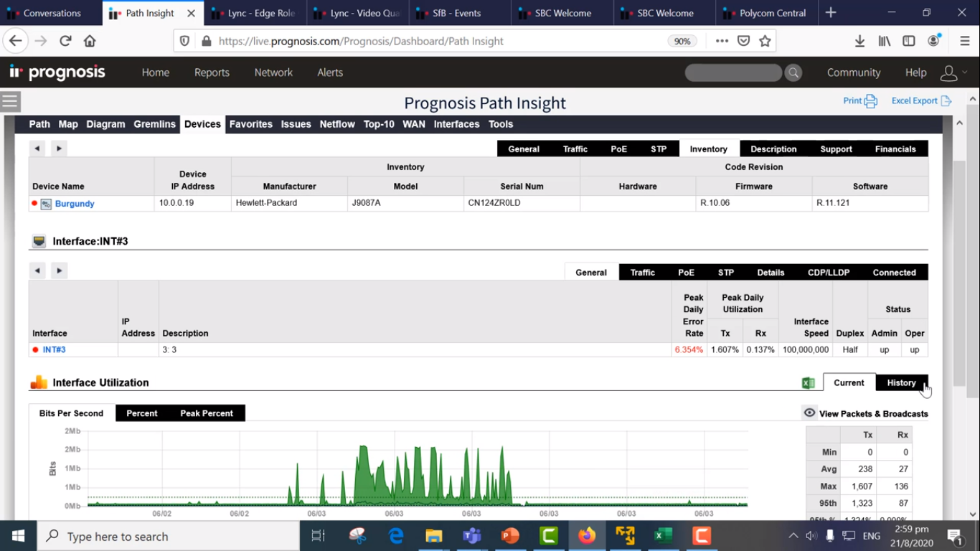This screenshot has height=551, width=980.
Task: Switch utilization view to History
Action: click(902, 383)
